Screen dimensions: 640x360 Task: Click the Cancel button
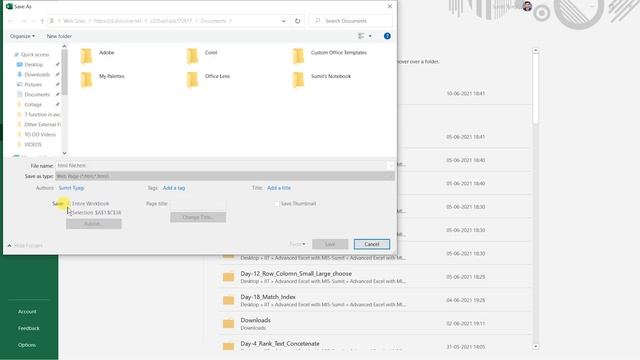click(x=372, y=244)
